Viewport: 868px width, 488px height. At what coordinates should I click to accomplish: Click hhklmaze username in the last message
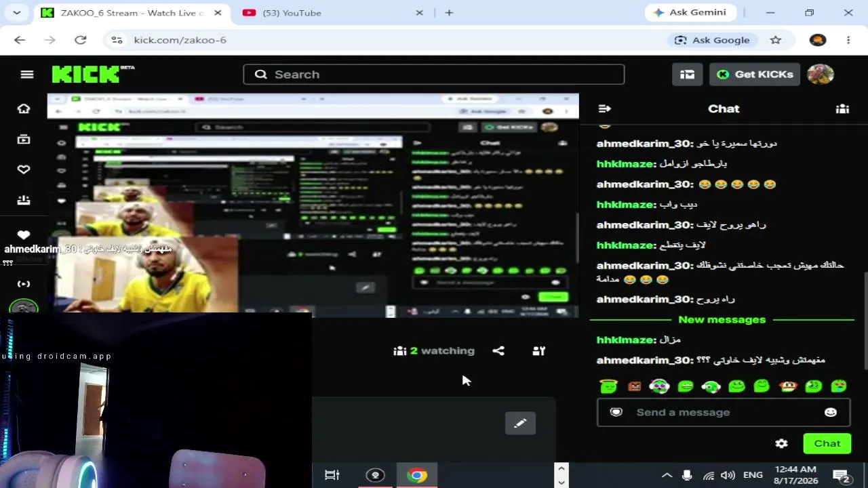pyautogui.click(x=625, y=340)
